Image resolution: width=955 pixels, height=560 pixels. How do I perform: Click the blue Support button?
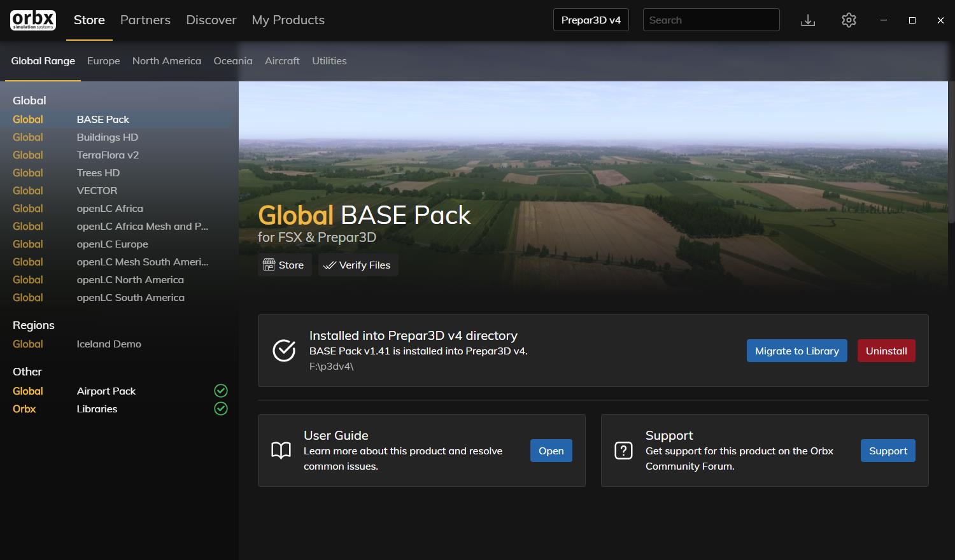click(x=888, y=451)
